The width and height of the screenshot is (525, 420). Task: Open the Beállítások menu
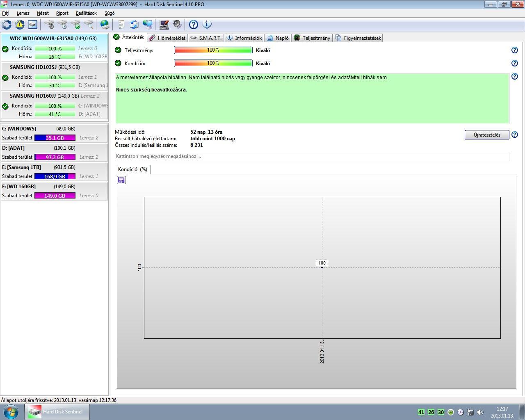coord(86,13)
